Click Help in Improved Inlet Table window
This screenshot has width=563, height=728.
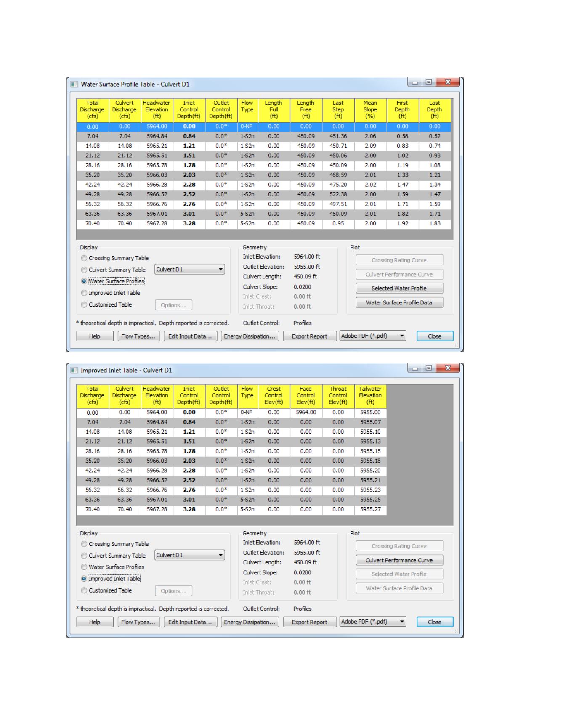click(x=95, y=622)
